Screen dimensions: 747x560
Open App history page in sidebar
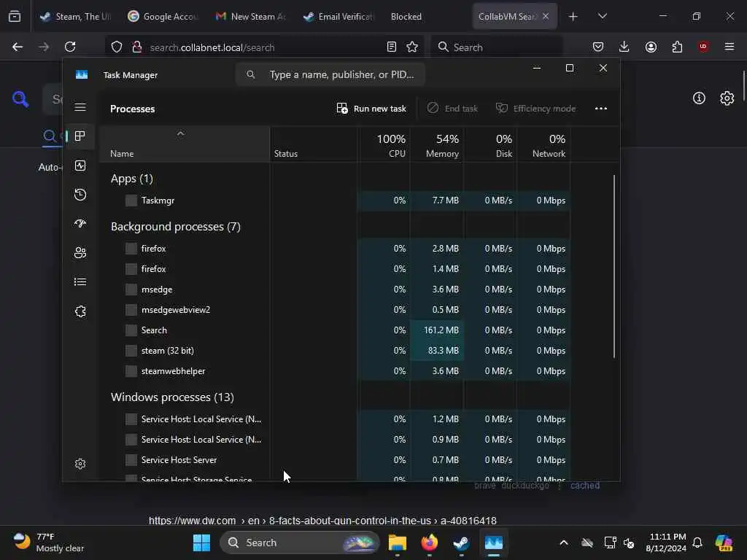(80, 194)
